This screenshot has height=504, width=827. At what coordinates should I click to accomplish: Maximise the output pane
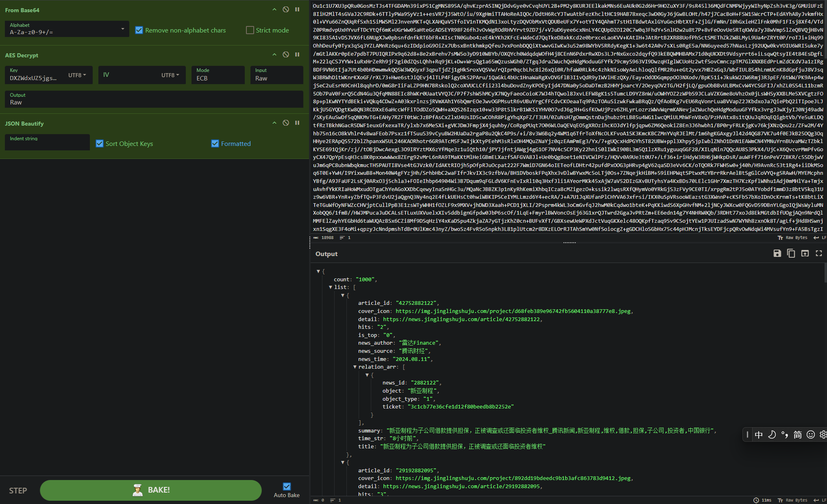pyautogui.click(x=819, y=254)
